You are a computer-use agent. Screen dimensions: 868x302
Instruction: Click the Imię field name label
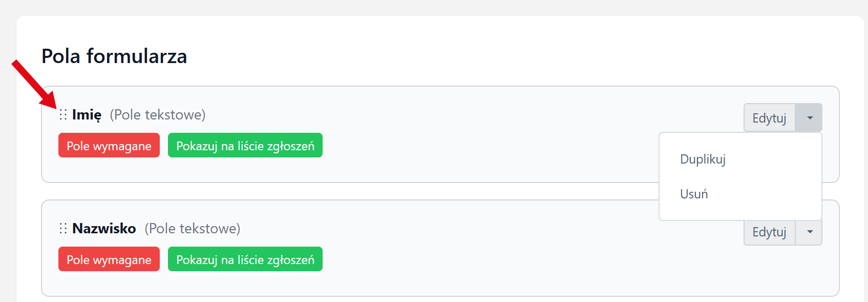[x=87, y=115]
